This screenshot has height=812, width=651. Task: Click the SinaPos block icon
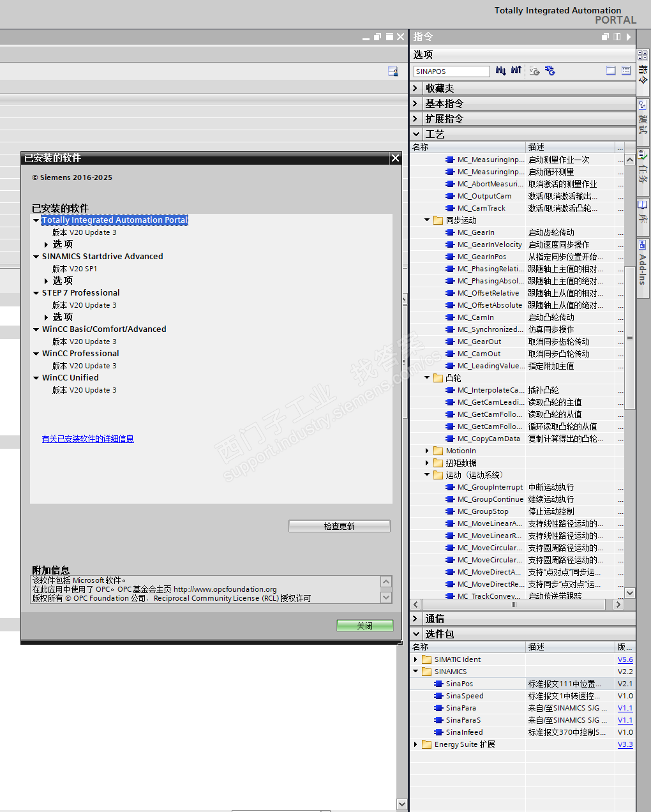click(438, 684)
